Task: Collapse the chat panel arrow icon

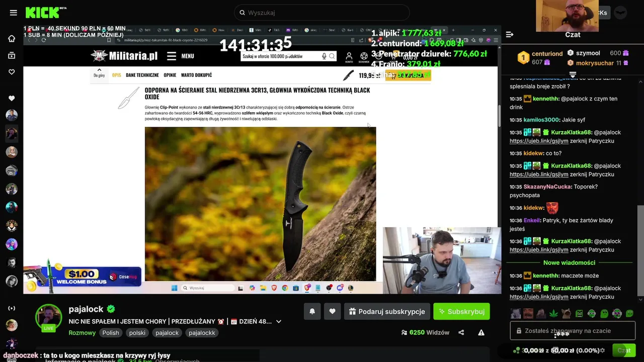Action: [x=510, y=35]
